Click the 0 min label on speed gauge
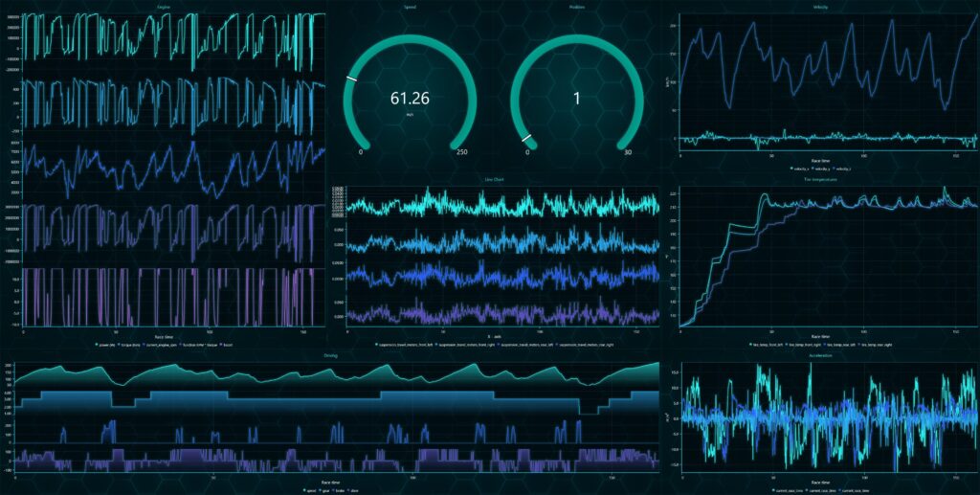Screen dimensions: 980x495 tap(361, 152)
